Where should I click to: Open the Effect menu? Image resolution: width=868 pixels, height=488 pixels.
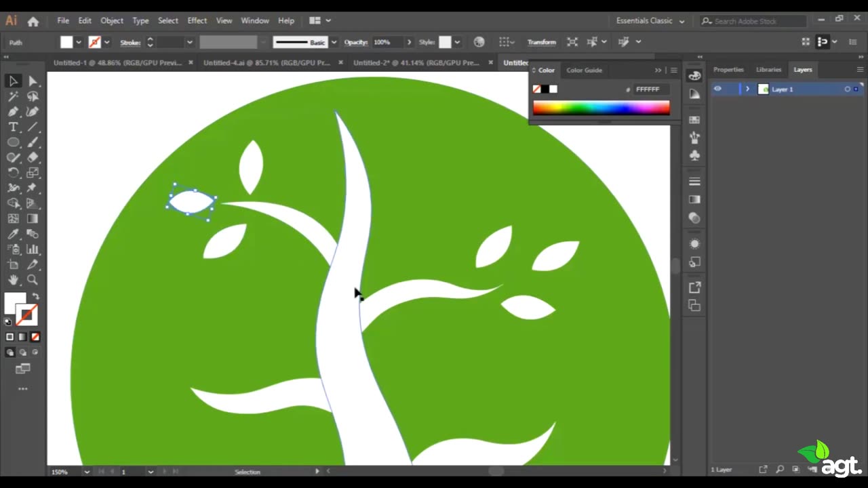pos(197,21)
